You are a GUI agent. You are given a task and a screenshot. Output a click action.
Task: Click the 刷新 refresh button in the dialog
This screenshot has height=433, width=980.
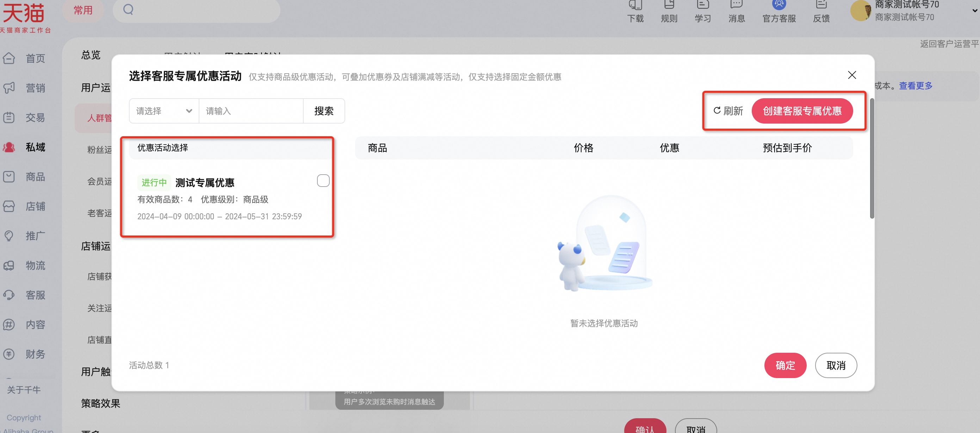[x=728, y=111]
